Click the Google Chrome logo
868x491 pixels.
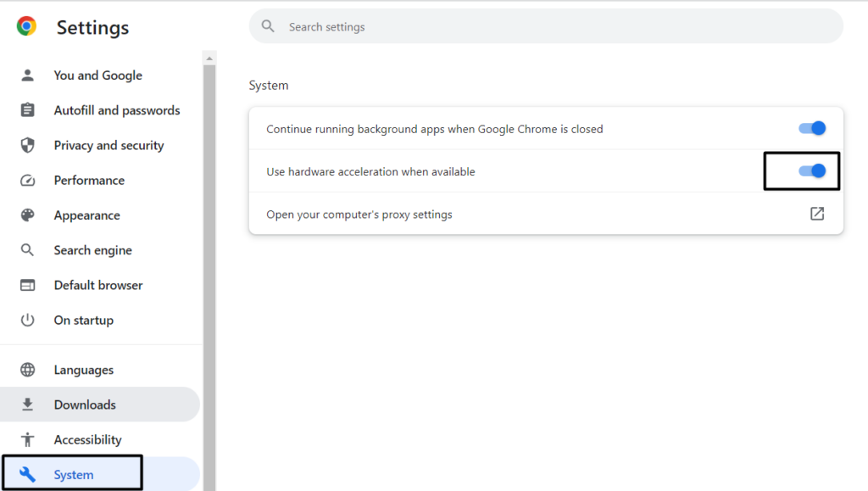click(27, 27)
